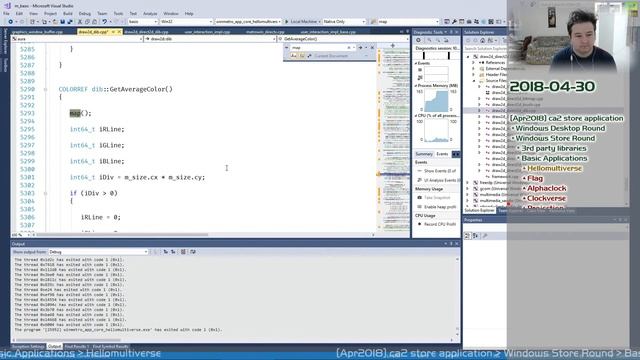Toggle Match Case in find box
Viewport: 640px width, 360px height.
tap(293, 56)
